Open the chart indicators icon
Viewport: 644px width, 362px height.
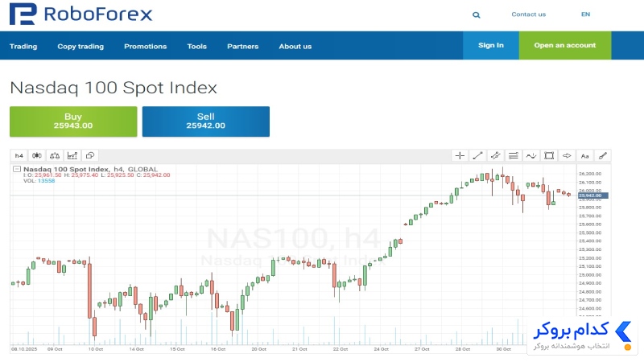click(72, 155)
